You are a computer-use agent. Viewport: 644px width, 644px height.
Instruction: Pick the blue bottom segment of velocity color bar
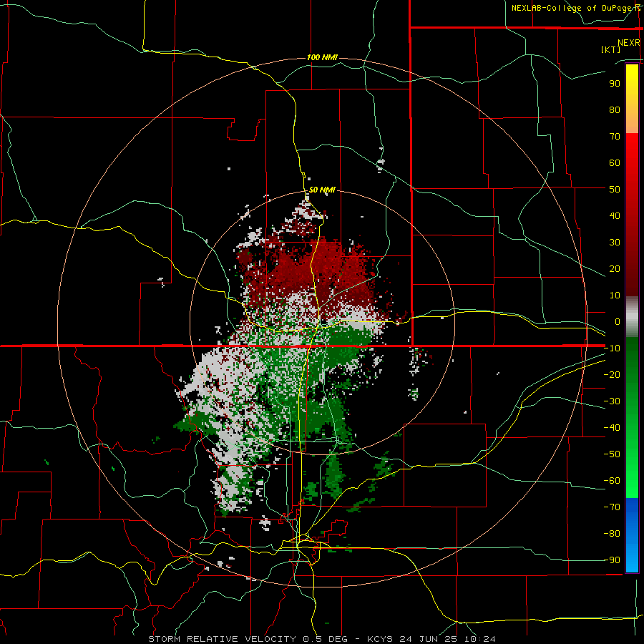(632, 535)
